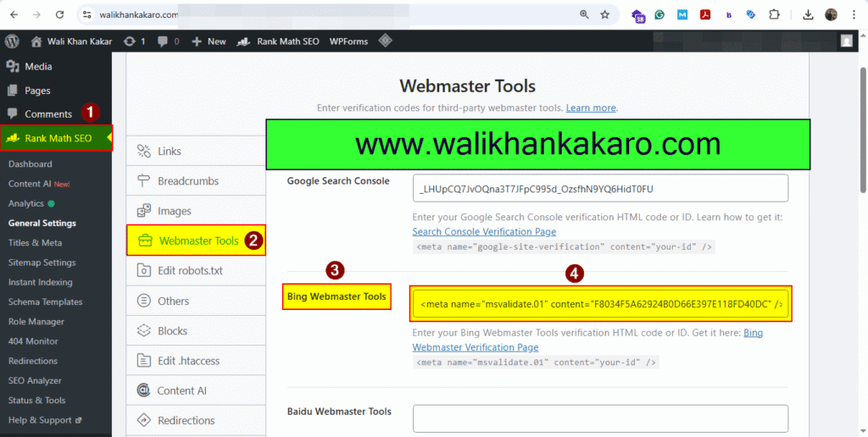
Task: Select General Settings submenu item
Action: point(42,223)
